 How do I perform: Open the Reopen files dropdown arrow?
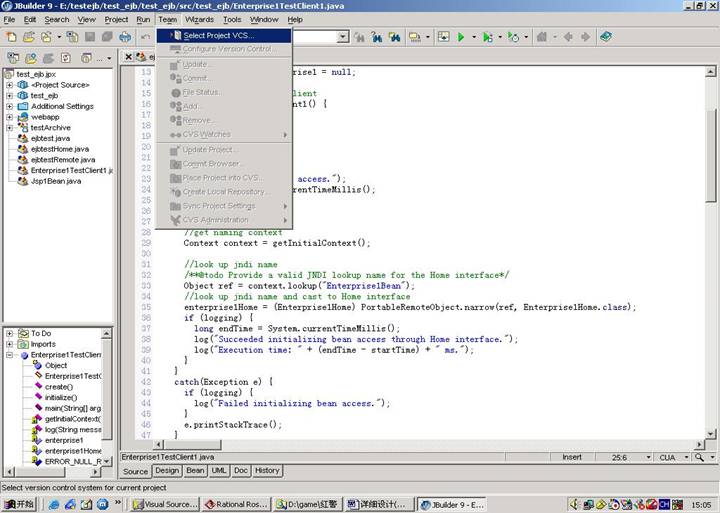click(x=59, y=37)
